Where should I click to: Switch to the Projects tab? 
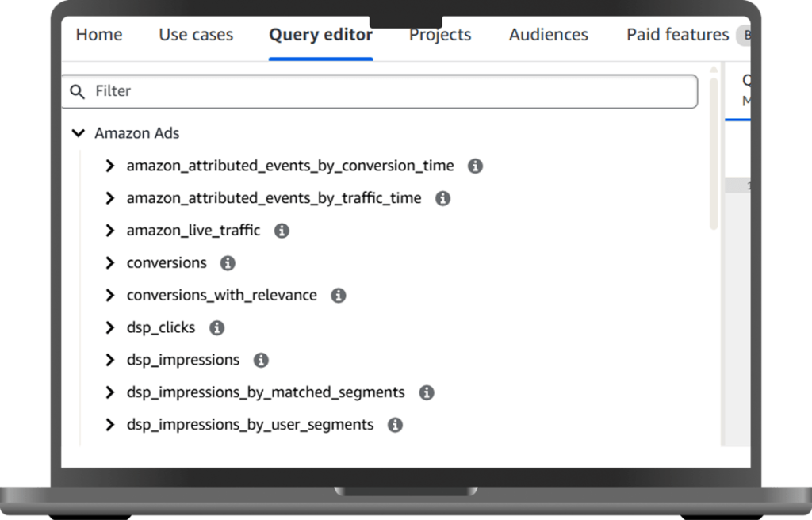click(439, 35)
